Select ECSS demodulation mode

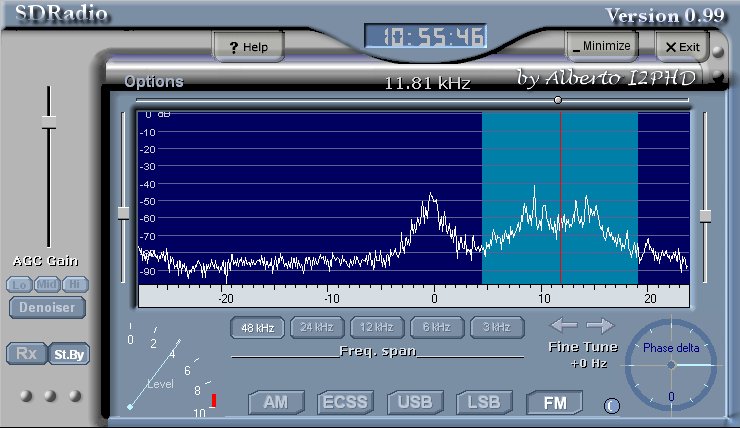(345, 403)
